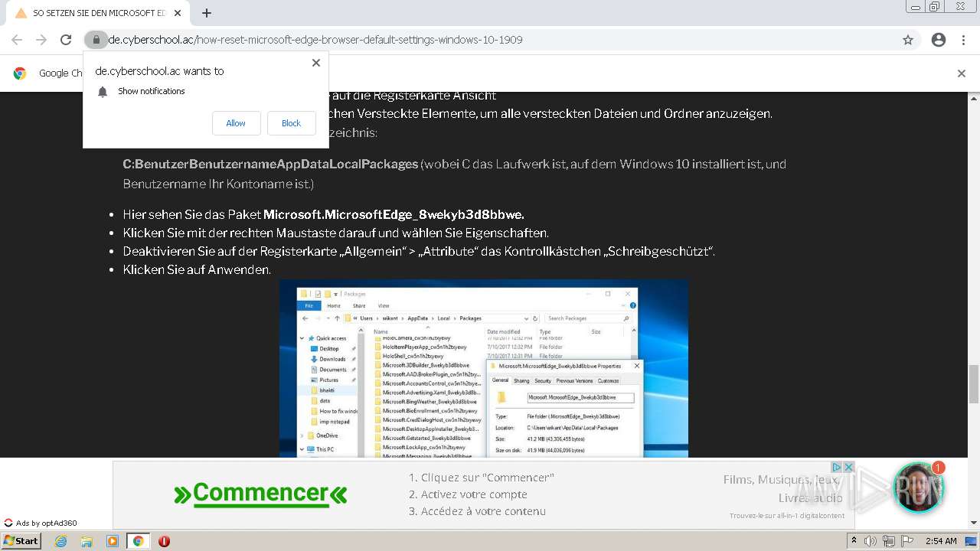The width and height of the screenshot is (980, 551).
Task: Open the Chrome profile avatar menu
Action: (x=939, y=40)
